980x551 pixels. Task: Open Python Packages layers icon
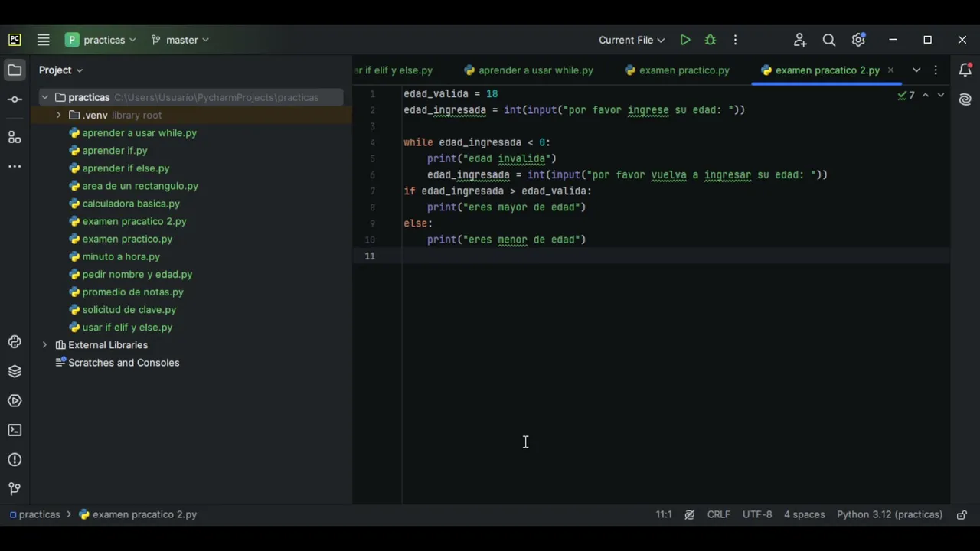15,371
